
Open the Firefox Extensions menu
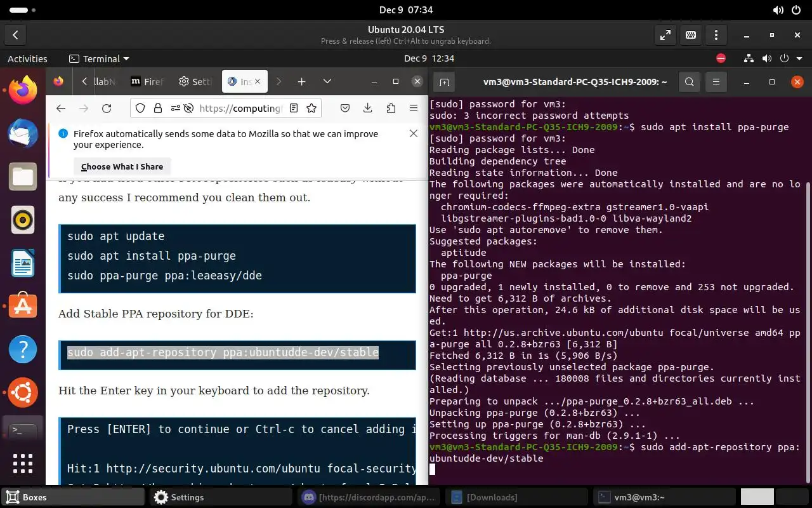click(391, 108)
